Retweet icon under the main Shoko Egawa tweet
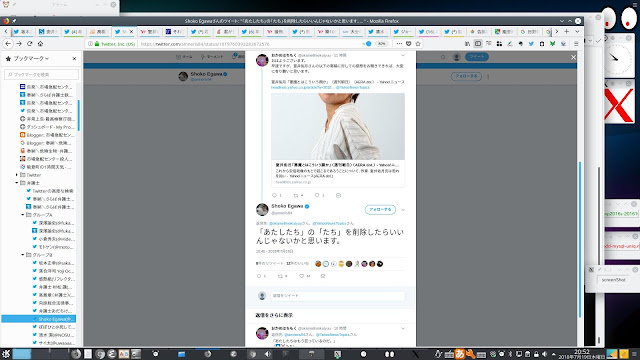This screenshot has height=360, width=640. tap(280, 276)
